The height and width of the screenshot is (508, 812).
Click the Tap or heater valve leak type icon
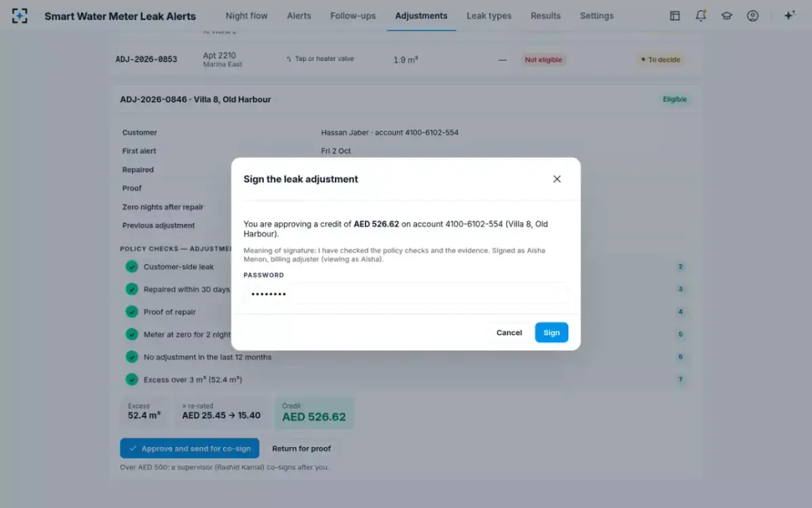(x=289, y=59)
